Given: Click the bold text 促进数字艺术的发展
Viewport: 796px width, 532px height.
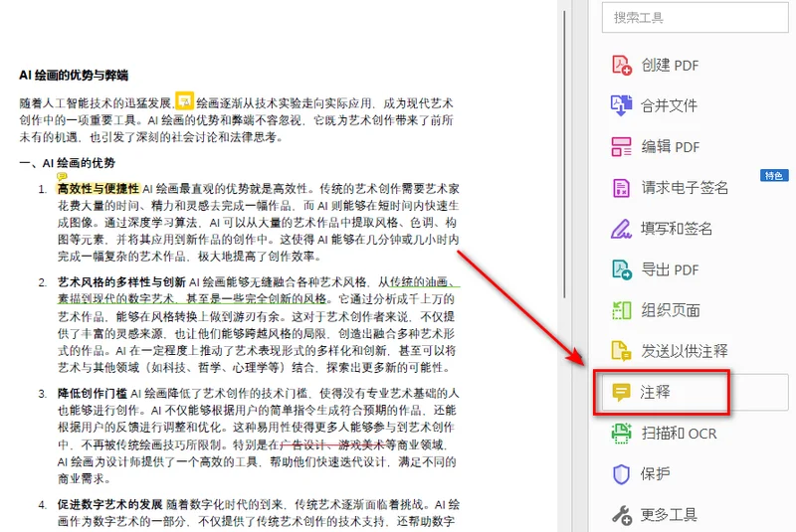Looking at the screenshot, I should [109, 504].
